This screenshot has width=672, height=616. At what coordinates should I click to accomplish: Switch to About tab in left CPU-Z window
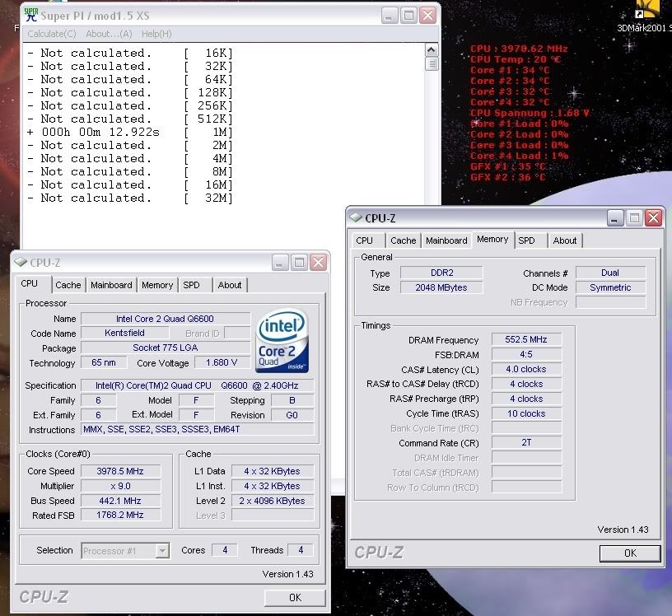[230, 285]
